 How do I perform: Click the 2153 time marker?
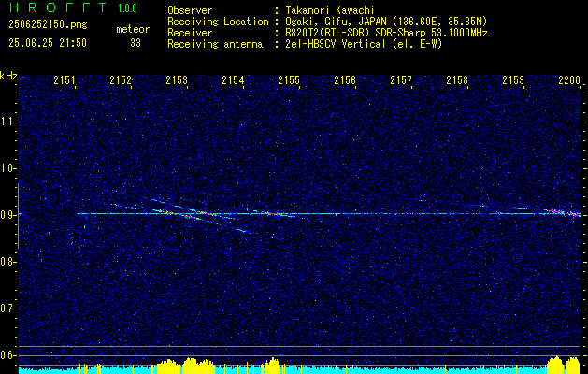(x=177, y=79)
